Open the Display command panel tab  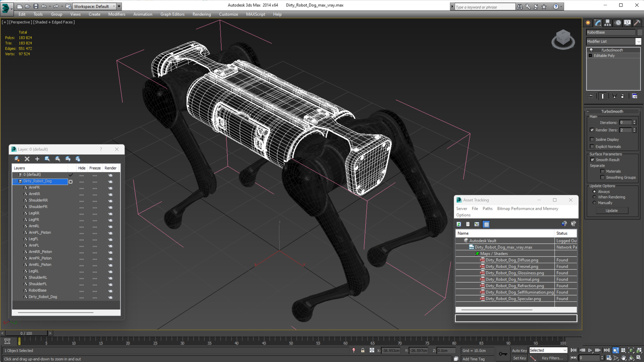pos(627,23)
